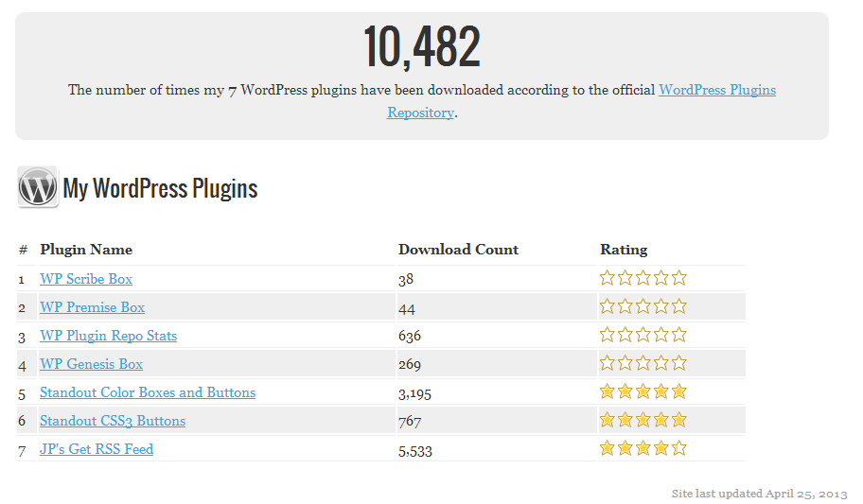Open the WordPress Plugins Repository link
The height and width of the screenshot is (504, 863).
[717, 90]
